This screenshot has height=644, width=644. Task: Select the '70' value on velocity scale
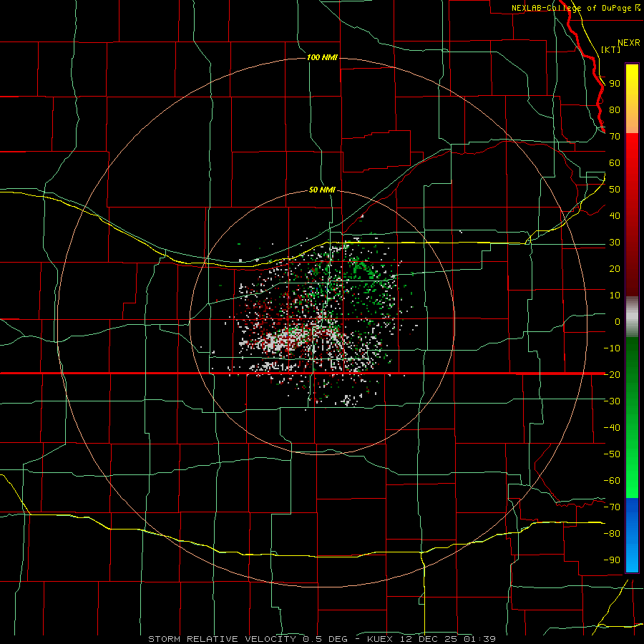[x=615, y=137]
